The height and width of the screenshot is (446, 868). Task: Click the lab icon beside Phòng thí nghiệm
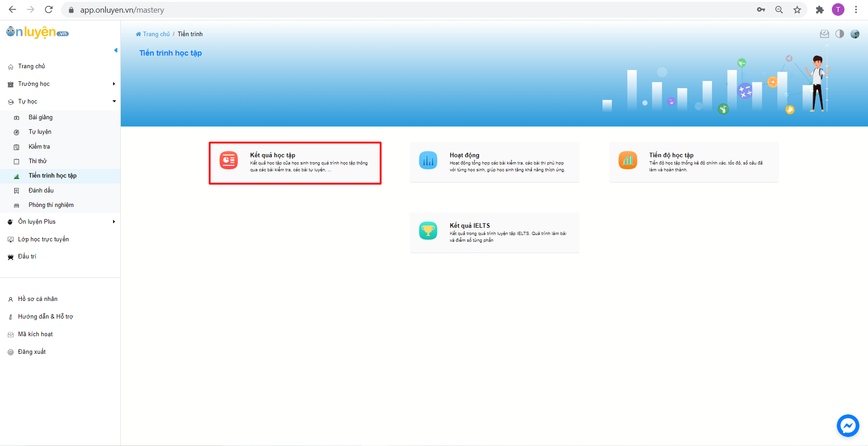coord(17,206)
